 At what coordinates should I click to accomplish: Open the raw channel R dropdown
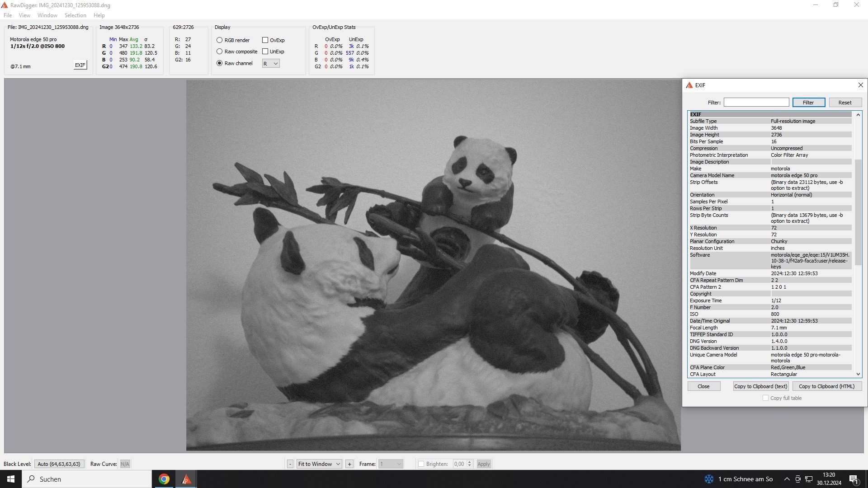tap(271, 64)
